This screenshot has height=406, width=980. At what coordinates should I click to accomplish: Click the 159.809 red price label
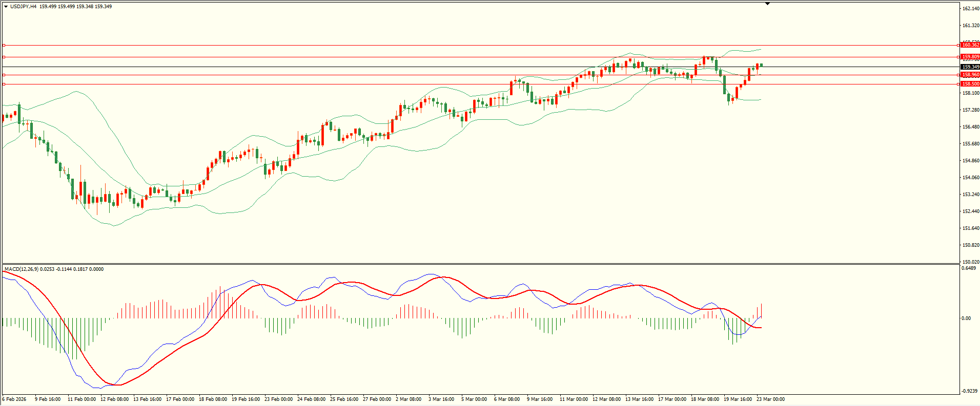pos(970,57)
